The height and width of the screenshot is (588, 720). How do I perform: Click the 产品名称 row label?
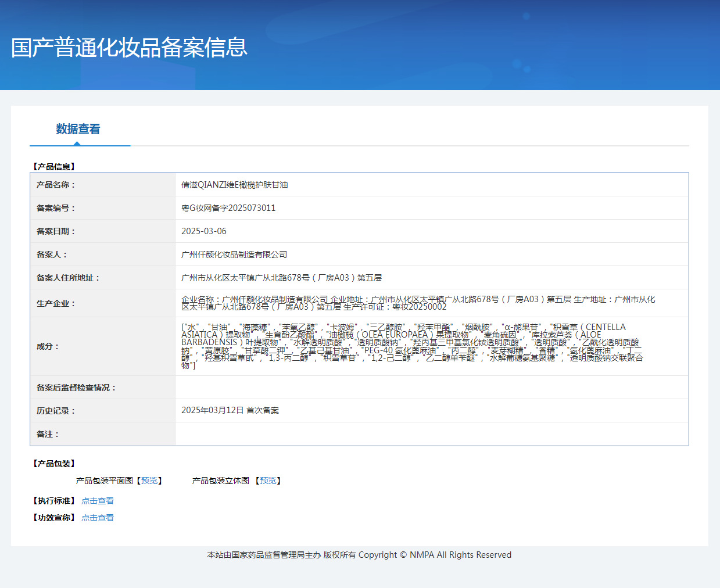(x=56, y=185)
